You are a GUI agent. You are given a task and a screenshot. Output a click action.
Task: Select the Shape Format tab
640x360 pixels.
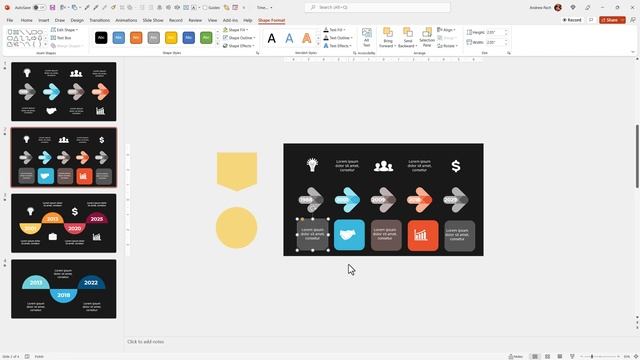(271, 20)
